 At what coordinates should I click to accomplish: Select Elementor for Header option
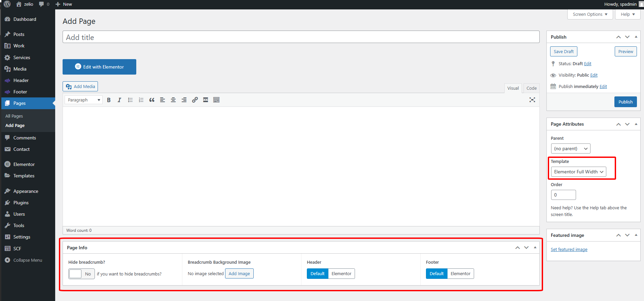(341, 273)
